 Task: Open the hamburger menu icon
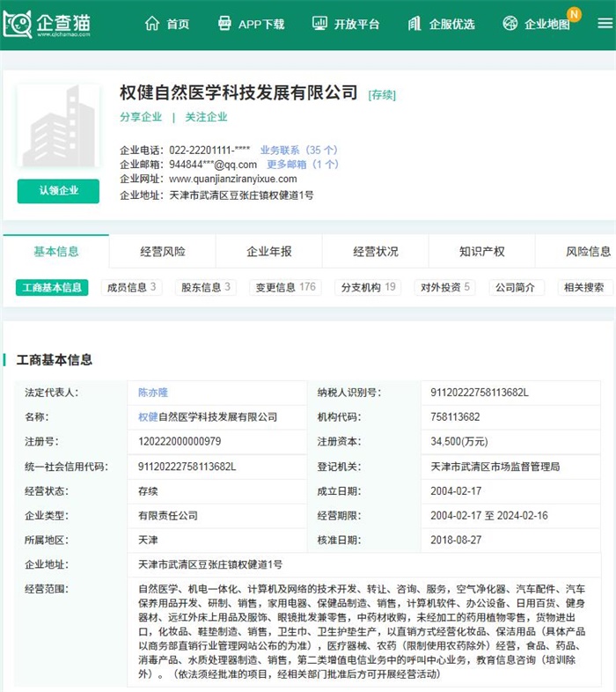pos(605,24)
